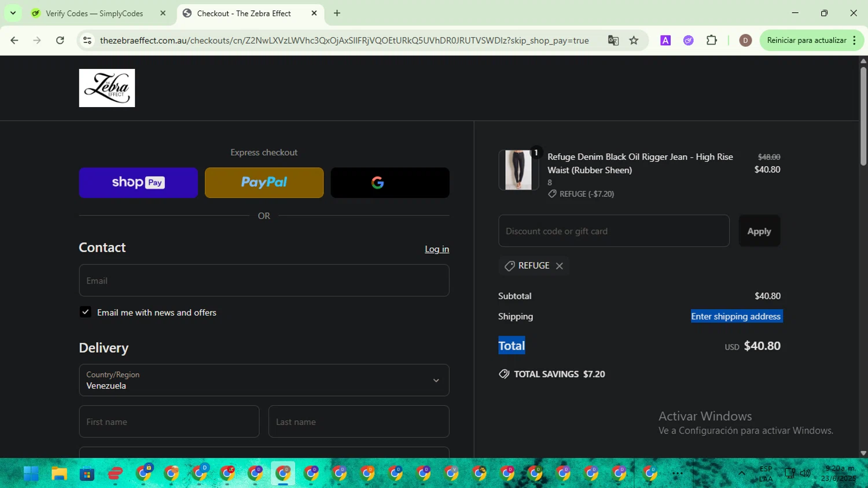868x488 pixels.
Task: Click the Zebra Effect store logo
Action: pos(107,88)
